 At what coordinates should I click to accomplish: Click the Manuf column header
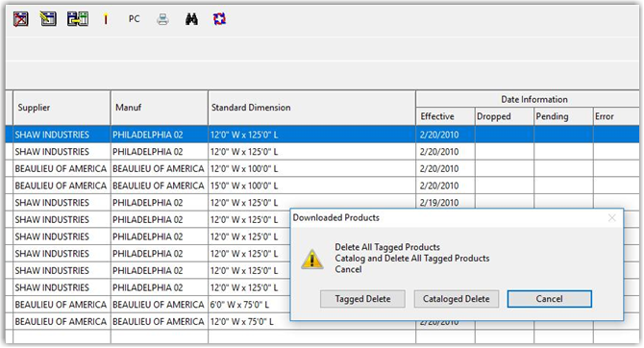click(160, 108)
